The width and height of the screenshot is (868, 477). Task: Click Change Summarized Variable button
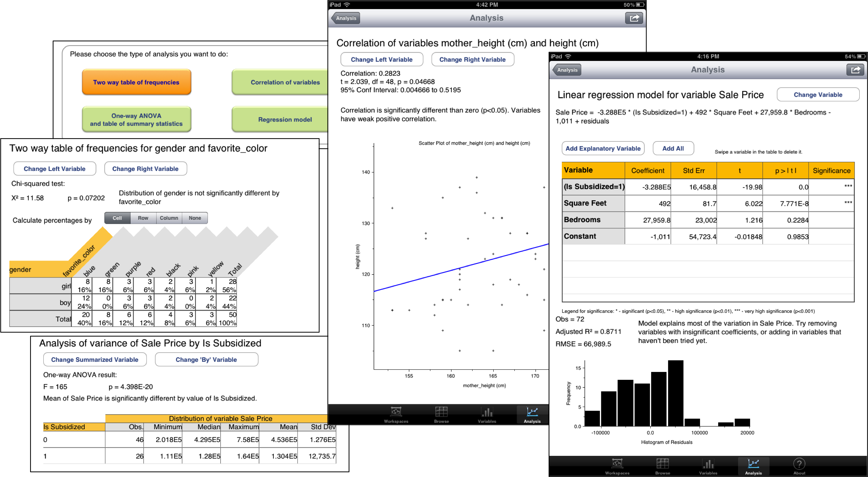[95, 360]
